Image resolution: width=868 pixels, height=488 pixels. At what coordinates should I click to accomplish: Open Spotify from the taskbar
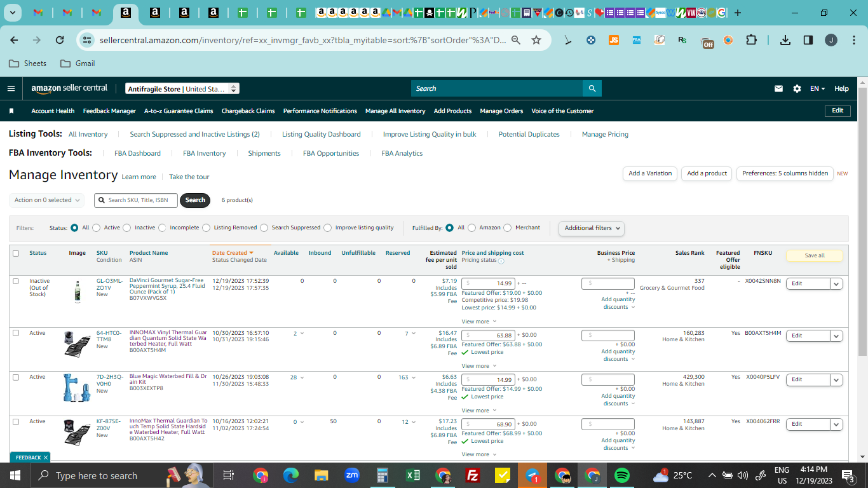(622, 475)
